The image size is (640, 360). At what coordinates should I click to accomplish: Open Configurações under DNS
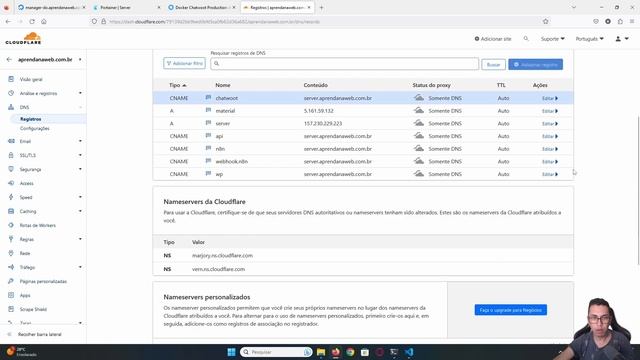click(35, 129)
